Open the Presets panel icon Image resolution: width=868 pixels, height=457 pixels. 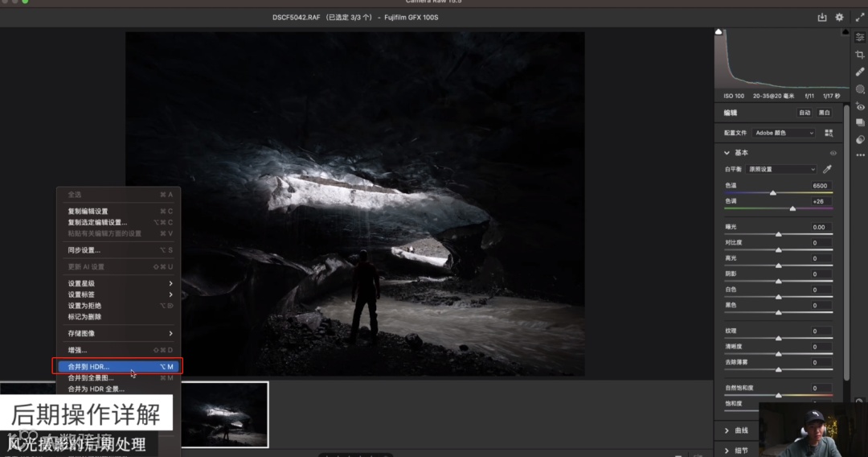click(860, 139)
